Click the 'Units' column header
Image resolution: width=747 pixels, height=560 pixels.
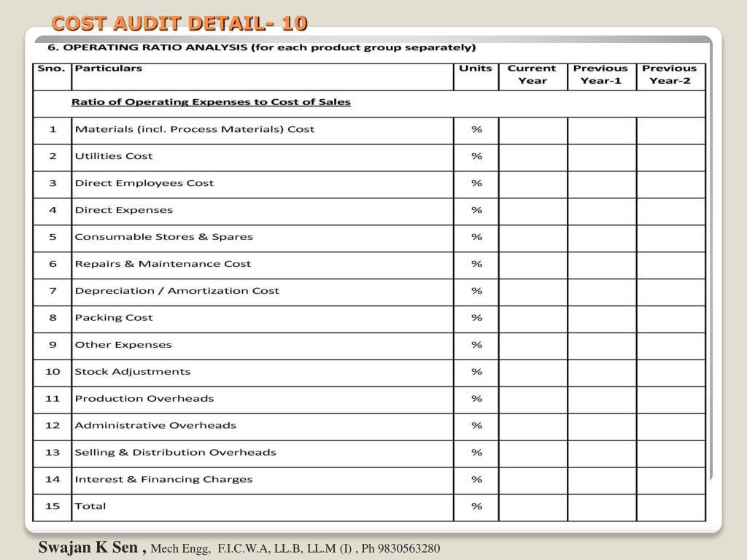[476, 69]
